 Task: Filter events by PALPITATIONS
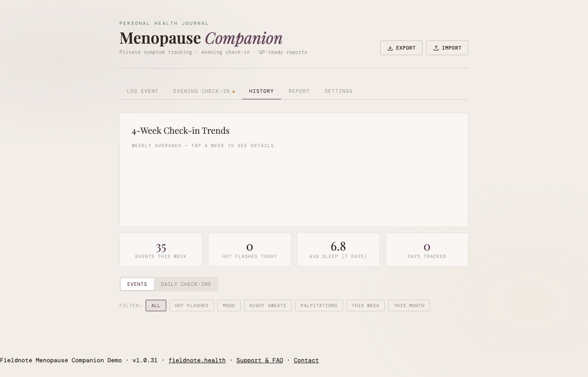tap(319, 305)
